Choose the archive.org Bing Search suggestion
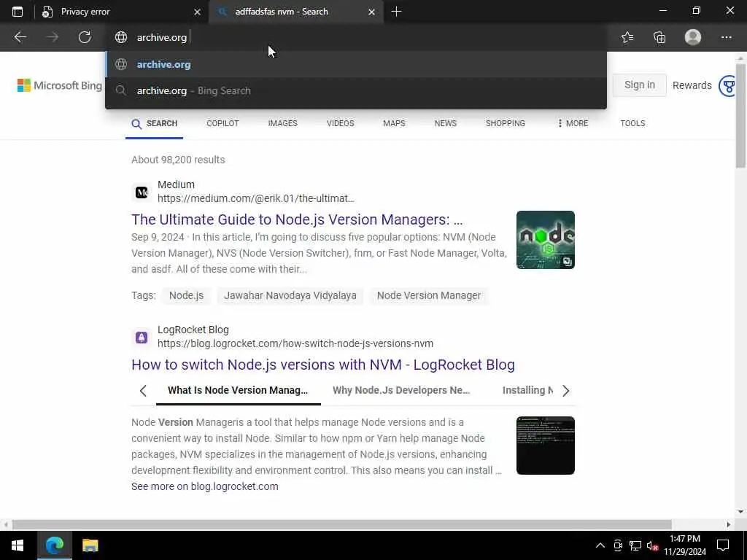747x560 pixels. coord(356,90)
